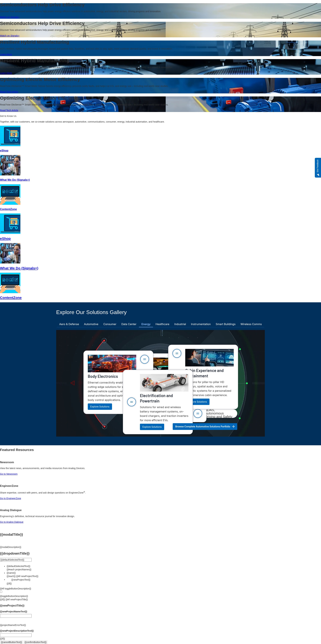Open the Go to Analog Dialogue link
The height and width of the screenshot is (644, 321).
click(12, 522)
